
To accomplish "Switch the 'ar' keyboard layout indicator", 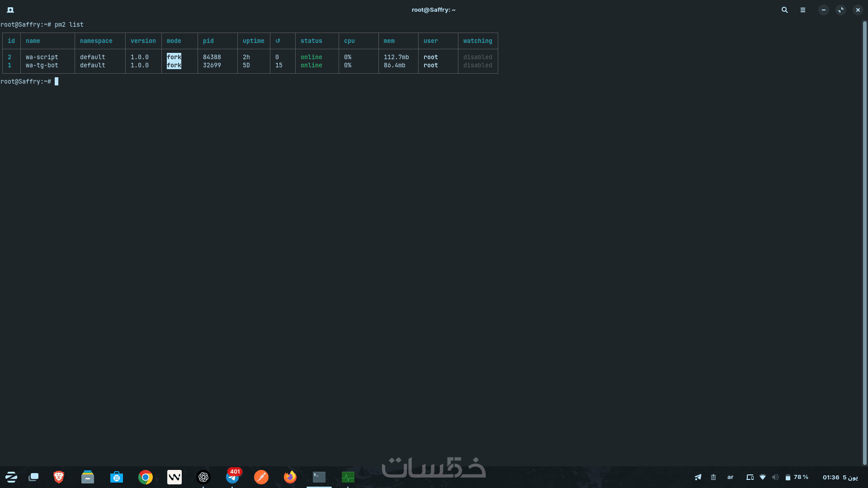I will coord(730,477).
